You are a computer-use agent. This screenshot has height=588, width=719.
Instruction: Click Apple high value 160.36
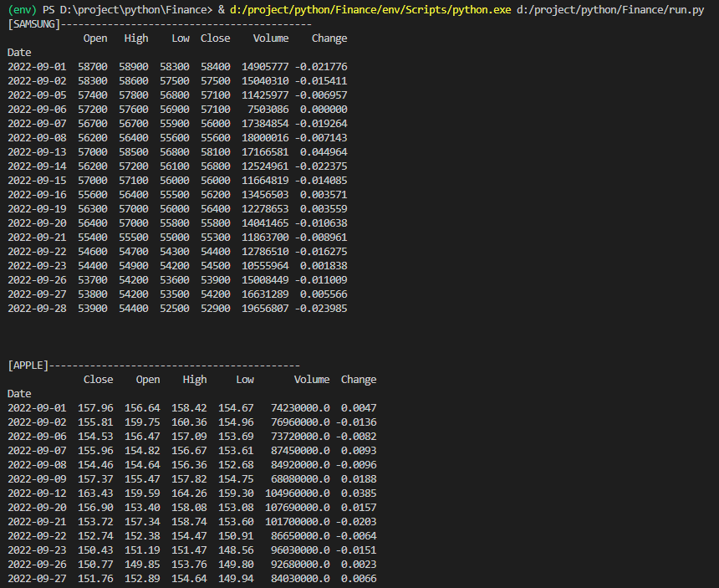[189, 422]
